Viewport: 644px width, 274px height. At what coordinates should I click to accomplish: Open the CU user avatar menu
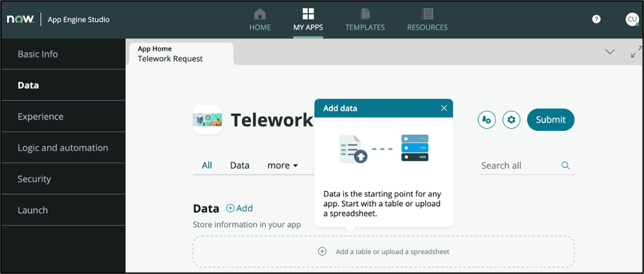[x=632, y=19]
